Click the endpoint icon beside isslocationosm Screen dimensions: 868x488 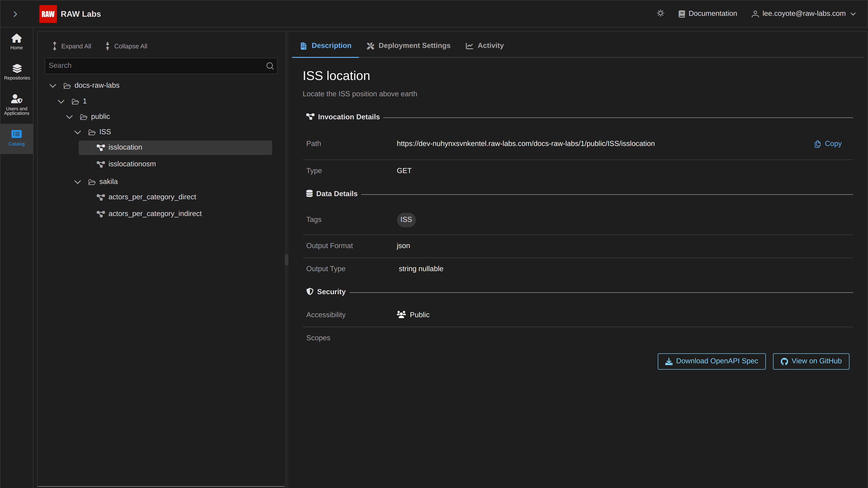tap(101, 164)
